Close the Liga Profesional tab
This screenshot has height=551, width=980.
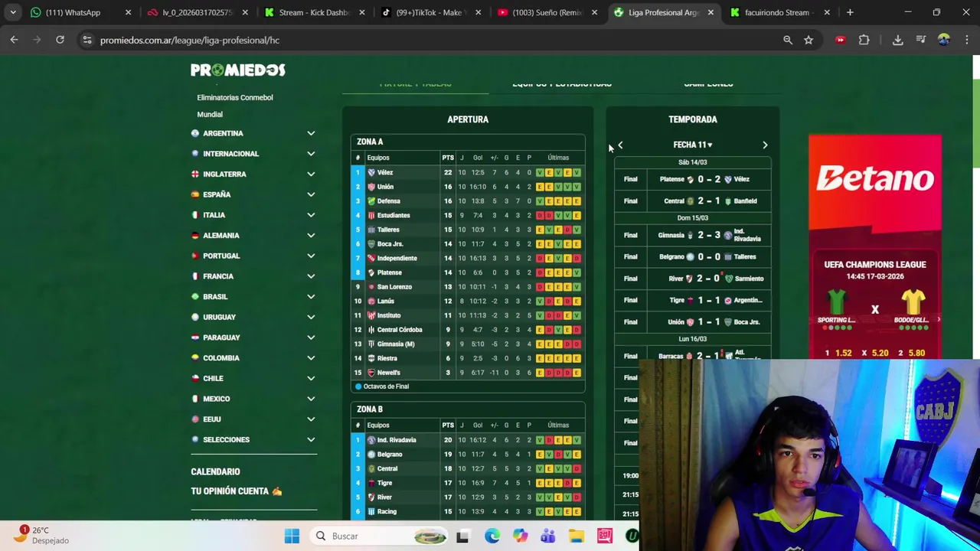710,12
